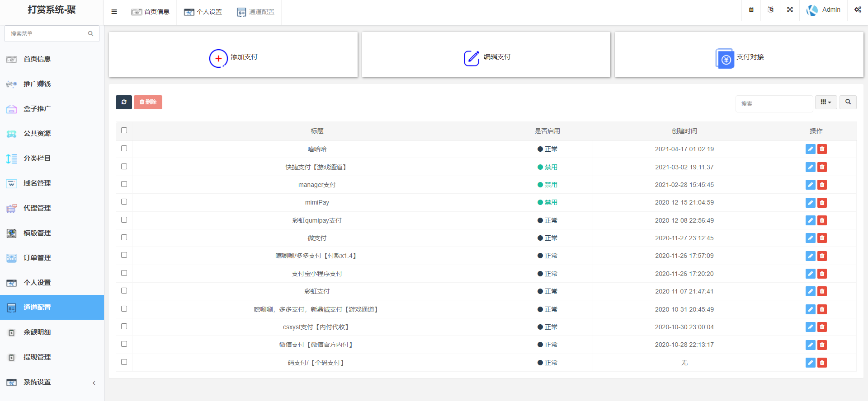Open 订单管理 in the sidebar

pyautogui.click(x=37, y=258)
